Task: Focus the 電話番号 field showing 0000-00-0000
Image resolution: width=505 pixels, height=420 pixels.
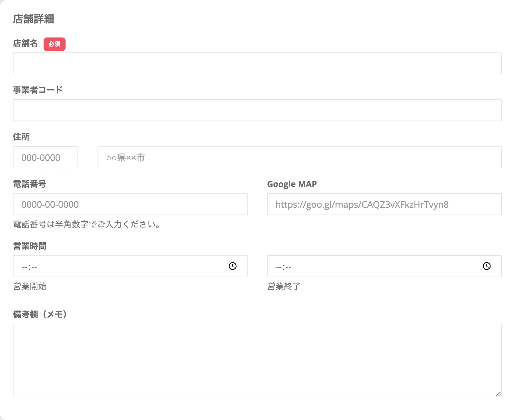Action: (x=130, y=204)
